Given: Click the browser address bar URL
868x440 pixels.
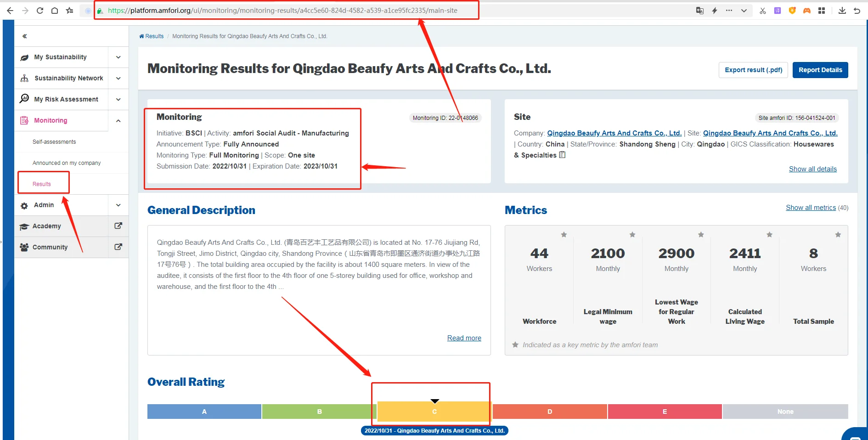Looking at the screenshot, I should point(282,11).
